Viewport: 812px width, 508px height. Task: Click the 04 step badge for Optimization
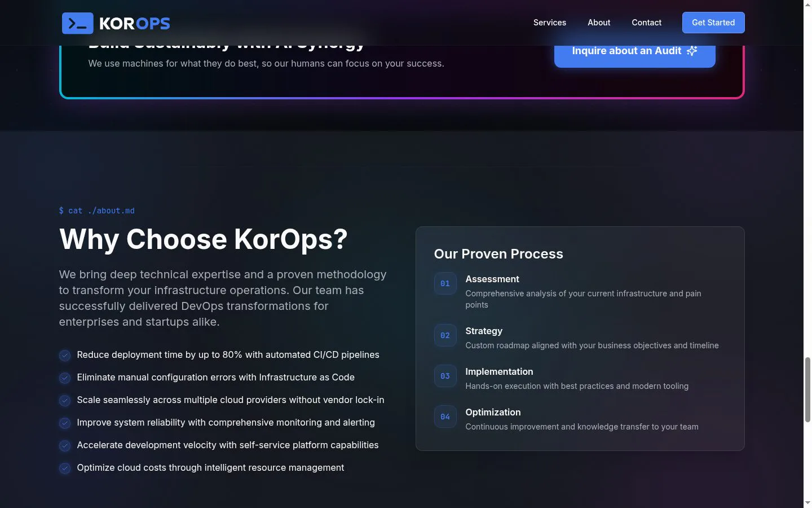tap(445, 417)
